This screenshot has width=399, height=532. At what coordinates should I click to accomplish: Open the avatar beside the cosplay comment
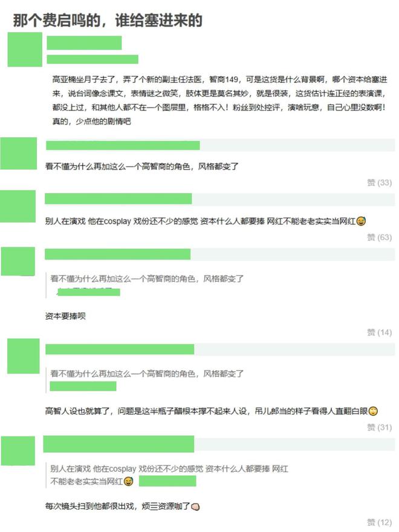click(18, 206)
